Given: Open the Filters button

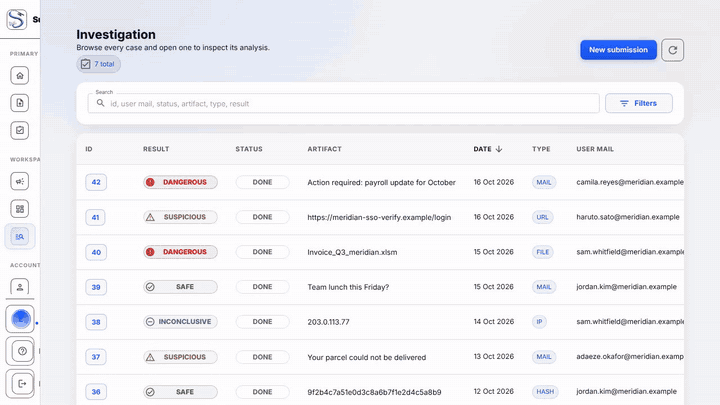Looking at the screenshot, I should tap(639, 103).
